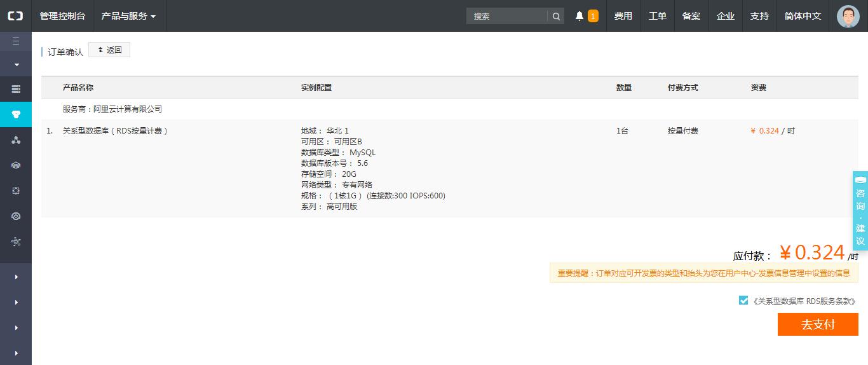Select the highlighted RDS database sidebar icon

[x=16, y=114]
